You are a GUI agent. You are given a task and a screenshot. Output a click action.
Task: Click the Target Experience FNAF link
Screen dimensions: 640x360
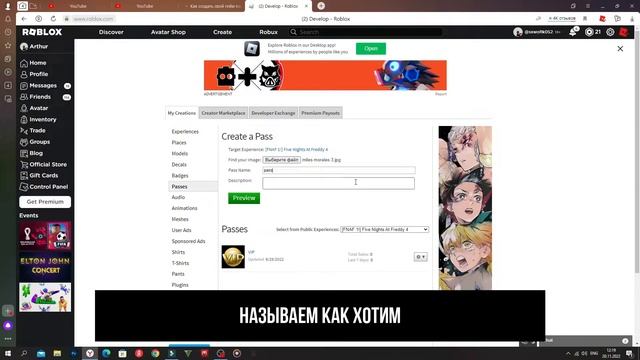coord(296,149)
